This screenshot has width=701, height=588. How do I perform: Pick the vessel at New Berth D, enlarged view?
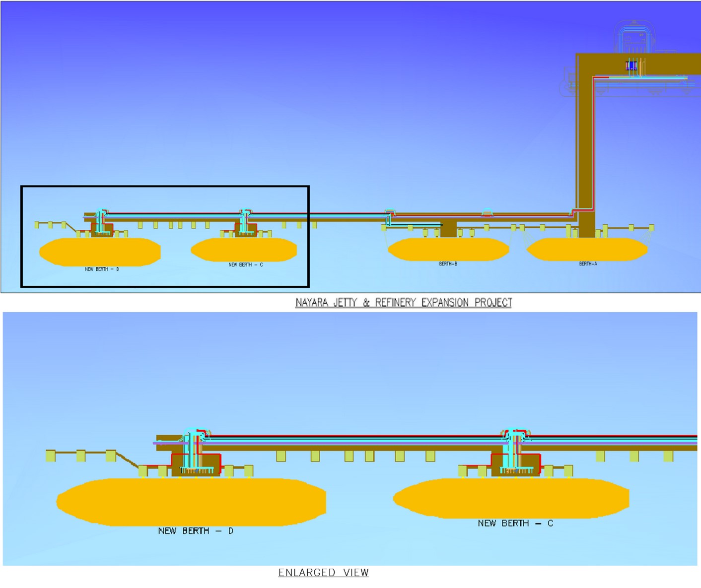pos(191,501)
